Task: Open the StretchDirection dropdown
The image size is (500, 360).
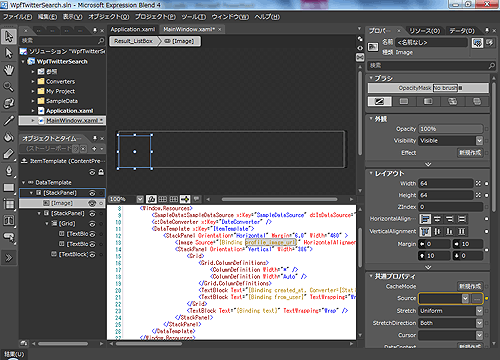Action: (479, 323)
